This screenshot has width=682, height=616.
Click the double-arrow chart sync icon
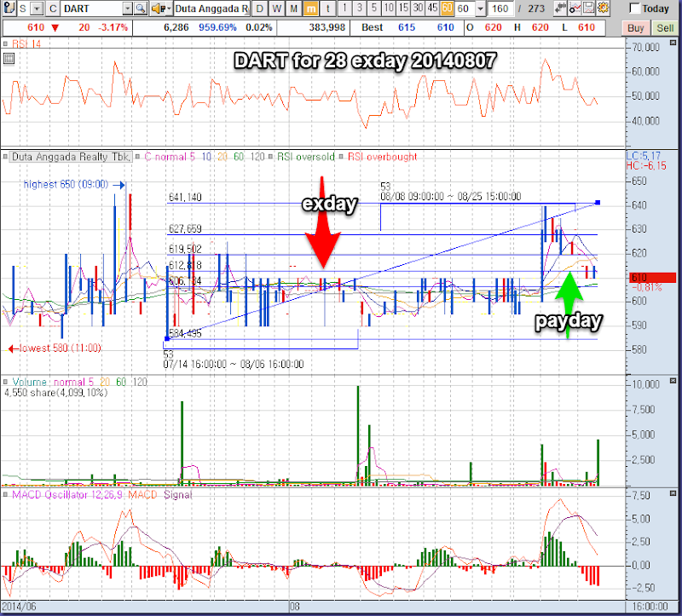click(561, 8)
